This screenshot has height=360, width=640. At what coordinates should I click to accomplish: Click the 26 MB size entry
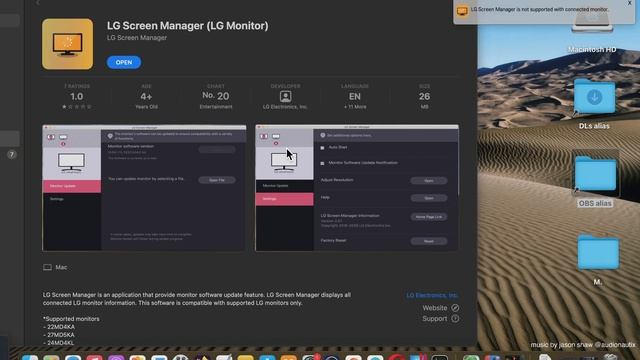pos(424,97)
